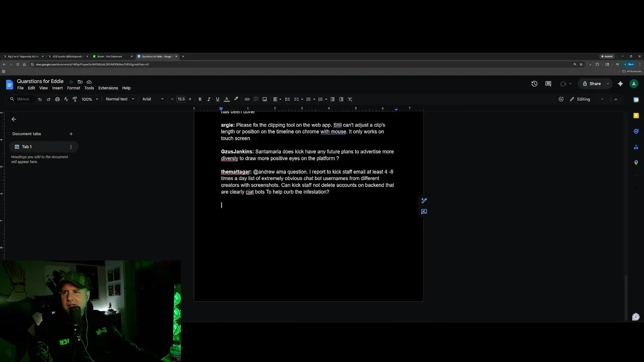Add a comment from toolbar
644x362 pixels.
click(256, 99)
